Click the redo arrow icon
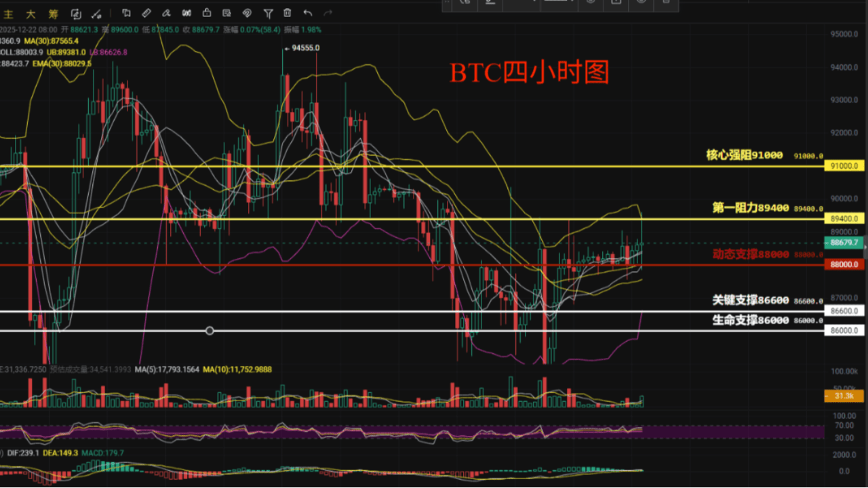 pyautogui.click(x=328, y=13)
